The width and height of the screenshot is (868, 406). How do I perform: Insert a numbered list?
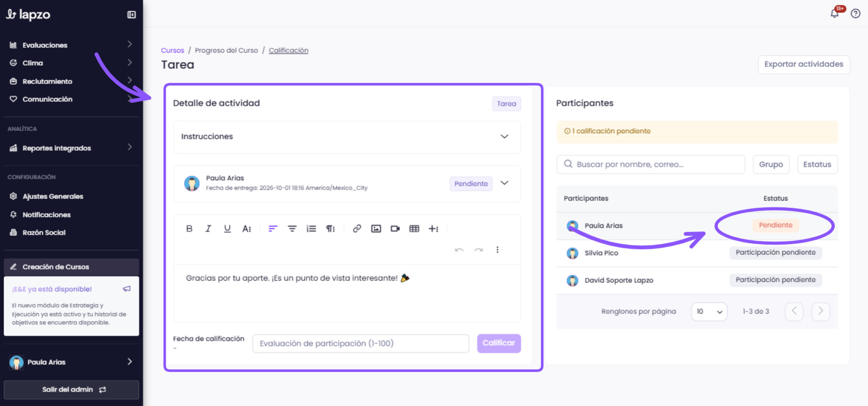(311, 229)
